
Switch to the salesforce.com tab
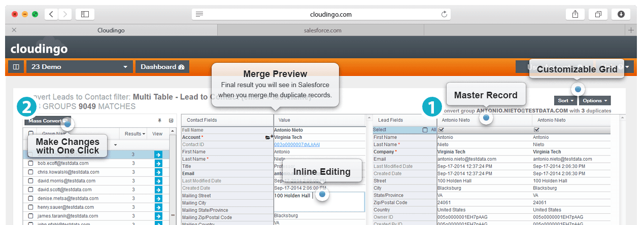(322, 30)
